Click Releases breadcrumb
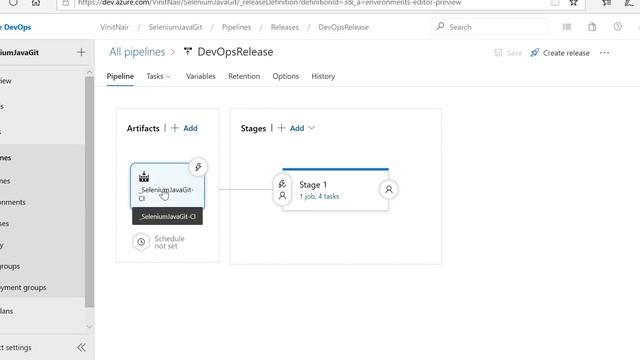 [x=284, y=27]
